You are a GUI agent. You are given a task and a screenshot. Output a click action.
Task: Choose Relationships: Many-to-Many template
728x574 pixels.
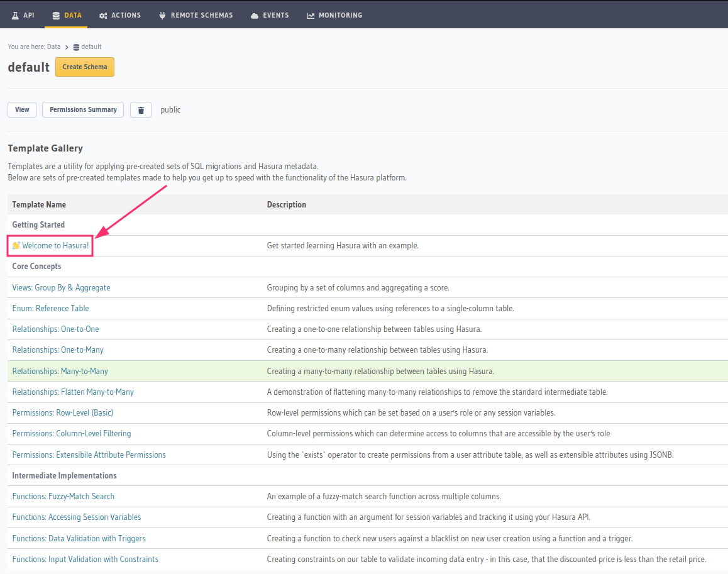point(60,371)
